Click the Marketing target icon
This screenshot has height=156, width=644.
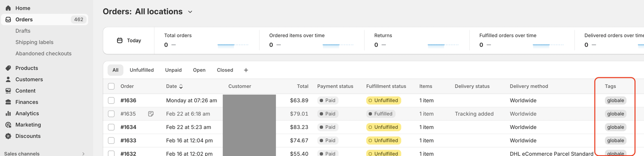click(8, 124)
